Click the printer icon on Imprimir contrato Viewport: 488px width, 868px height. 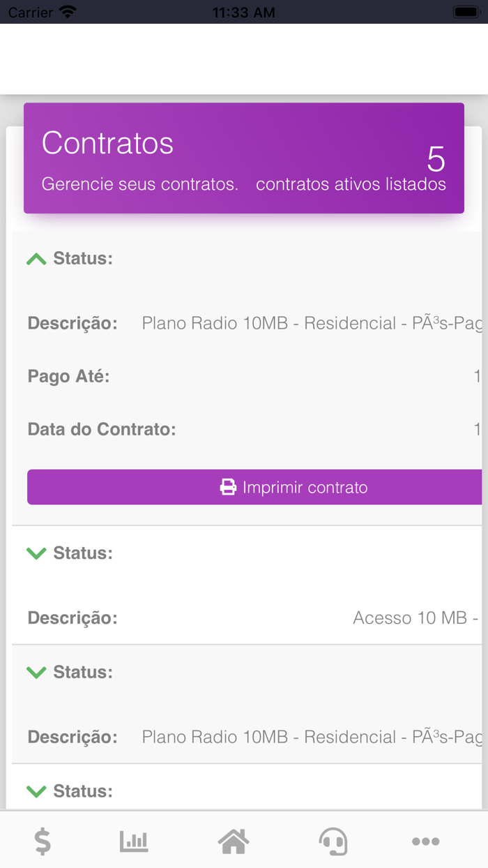[x=229, y=487]
